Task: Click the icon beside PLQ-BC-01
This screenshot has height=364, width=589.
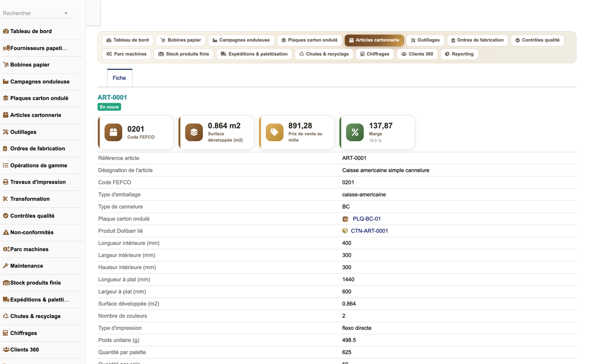Action: tap(345, 219)
